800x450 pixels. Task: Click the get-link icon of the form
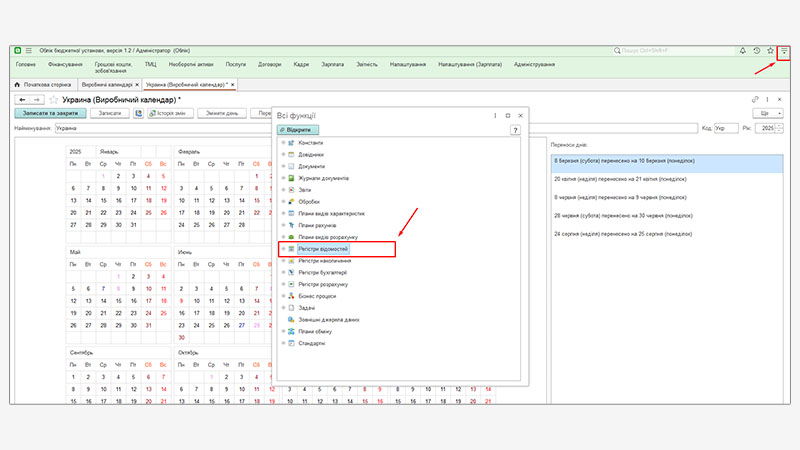coord(754,100)
